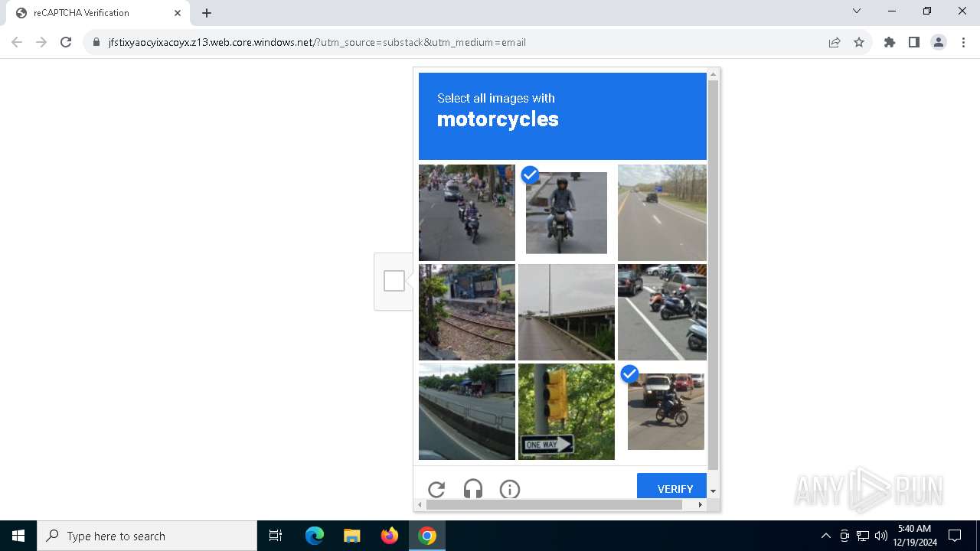This screenshot has width=980, height=551.
Task: Select the roadside barrier tile
Action: point(467,412)
